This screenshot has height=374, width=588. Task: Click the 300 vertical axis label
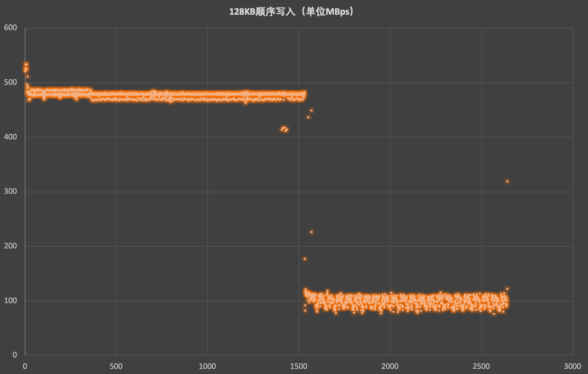point(10,192)
